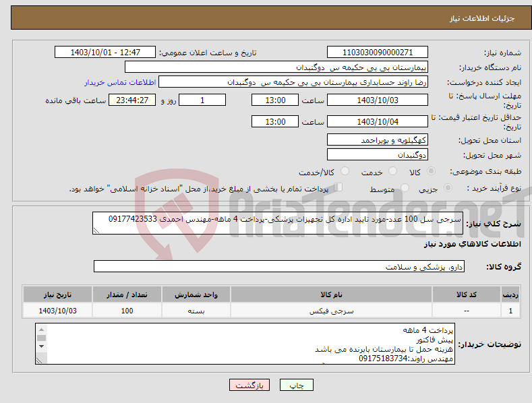Click the announcement date field 1403/10/01 - 12:47
The height and width of the screenshot is (403, 532).
pos(105,53)
